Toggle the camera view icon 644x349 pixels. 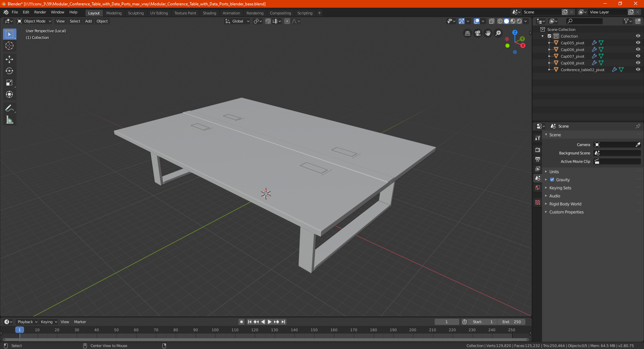pyautogui.click(x=478, y=33)
